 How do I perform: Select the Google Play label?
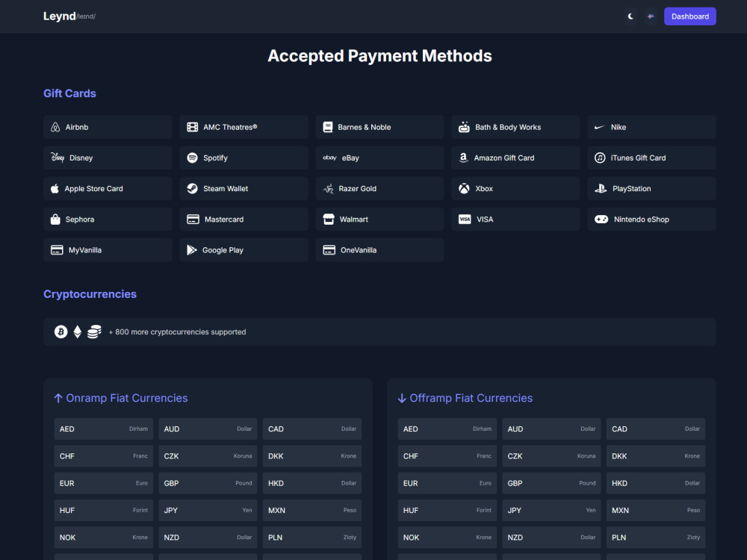(x=223, y=250)
